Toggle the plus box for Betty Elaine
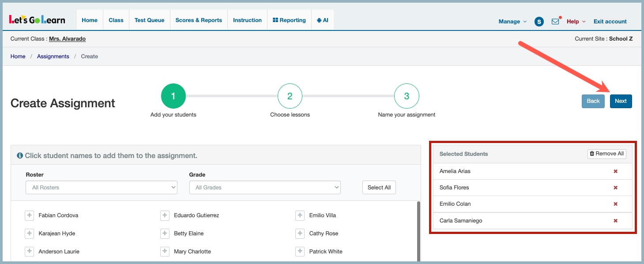Viewport: 644px width, 264px height. (165, 234)
